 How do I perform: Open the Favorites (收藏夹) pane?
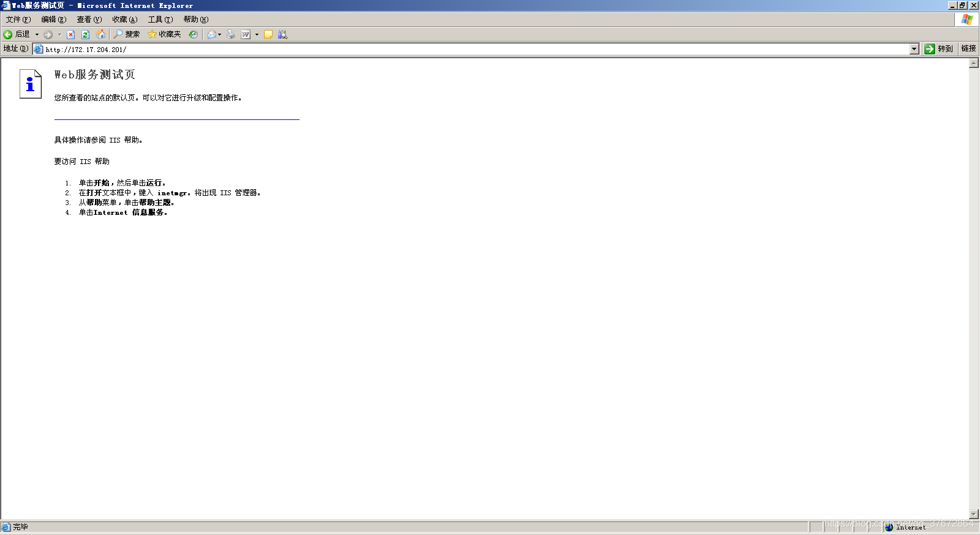(164, 34)
